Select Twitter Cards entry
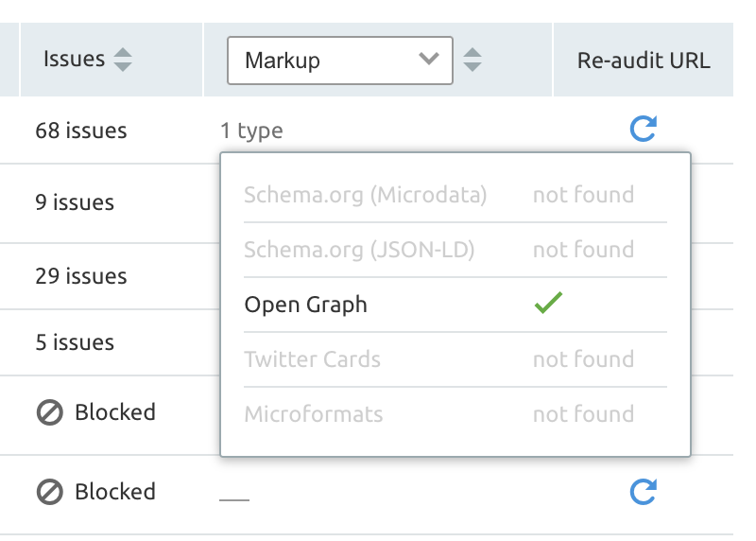This screenshot has height=541, width=756. pyautogui.click(x=312, y=359)
